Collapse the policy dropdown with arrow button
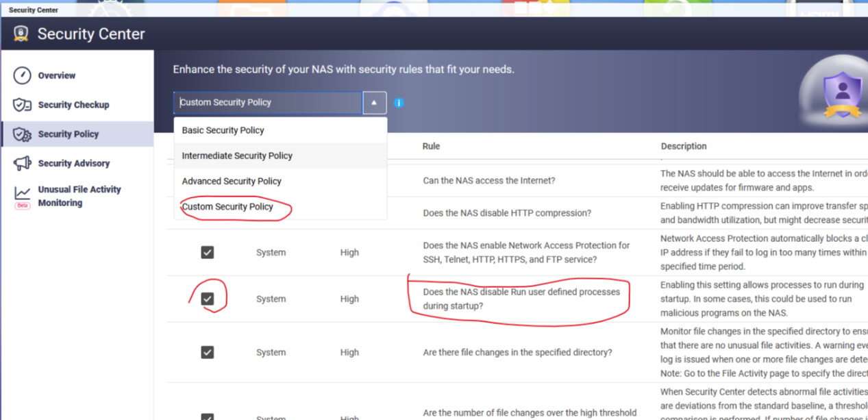This screenshot has height=420, width=868. [374, 103]
